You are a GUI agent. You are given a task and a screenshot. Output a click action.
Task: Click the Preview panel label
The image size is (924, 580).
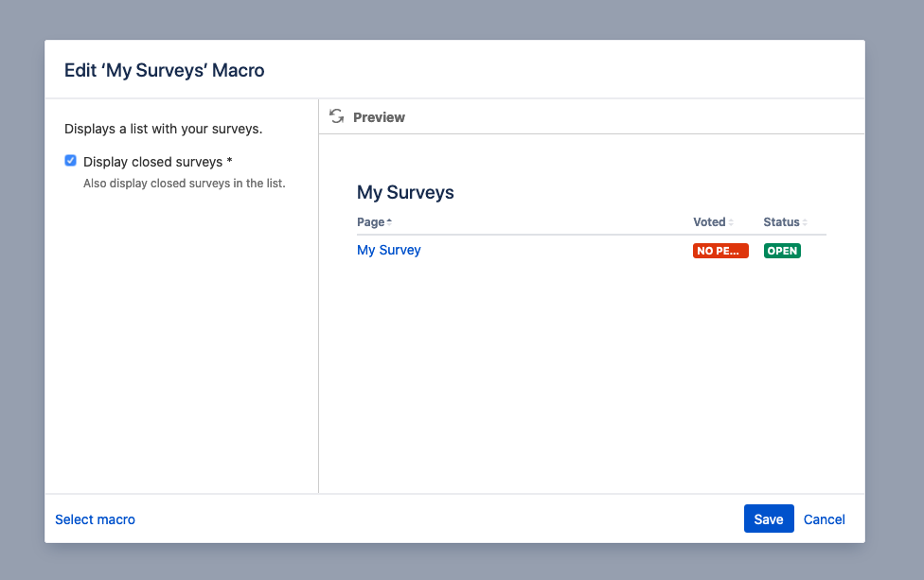379,117
